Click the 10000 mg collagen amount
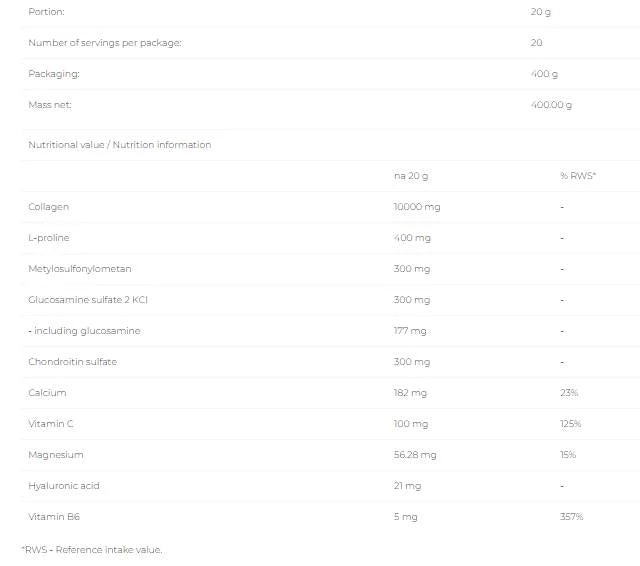This screenshot has width=640, height=566. pos(417,207)
